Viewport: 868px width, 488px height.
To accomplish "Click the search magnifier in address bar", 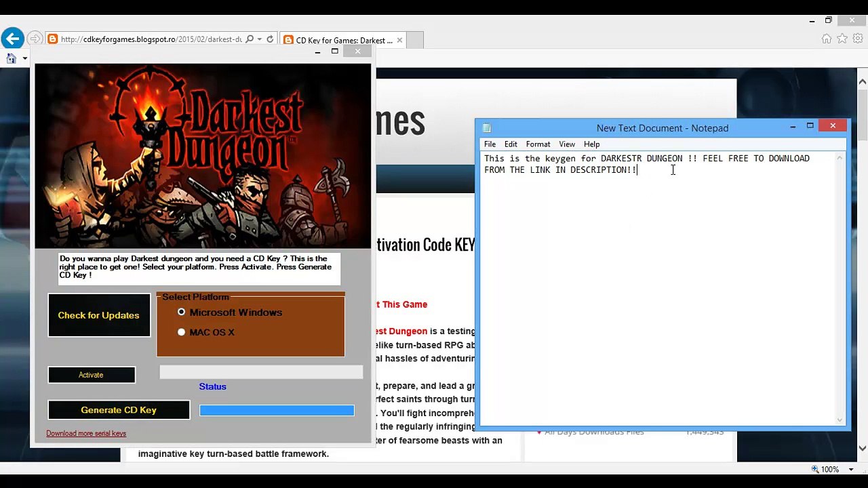I will coord(250,39).
